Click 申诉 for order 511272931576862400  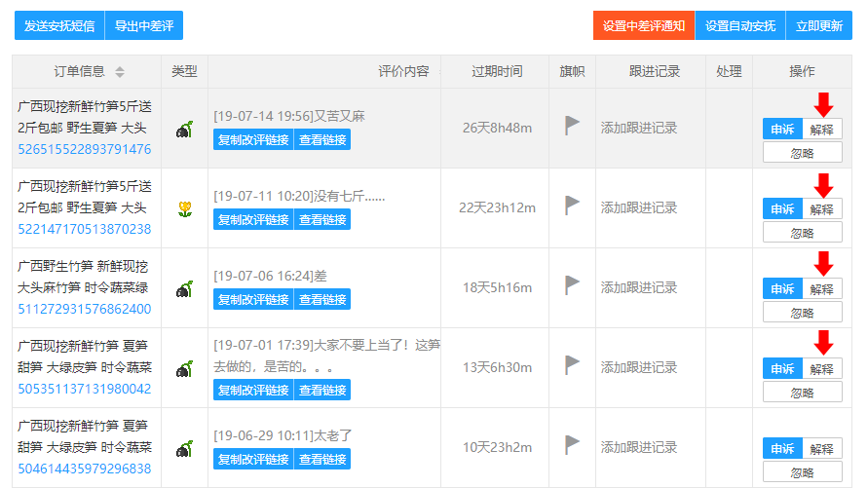click(782, 288)
